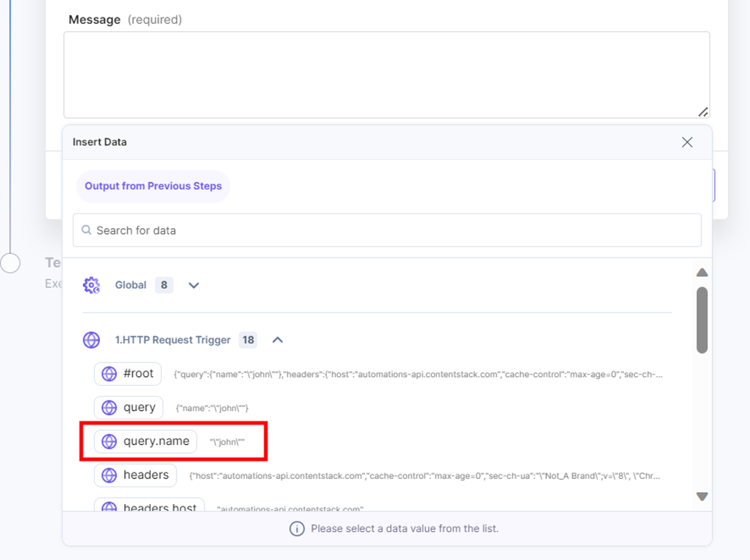This screenshot has height=560, width=750.
Task: Click the HTTP Request Trigger globe icon
Action: [x=92, y=340]
